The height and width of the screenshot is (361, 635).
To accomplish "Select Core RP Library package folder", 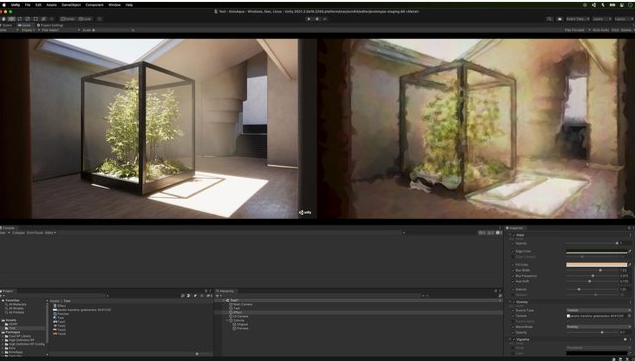I will [x=17, y=336].
